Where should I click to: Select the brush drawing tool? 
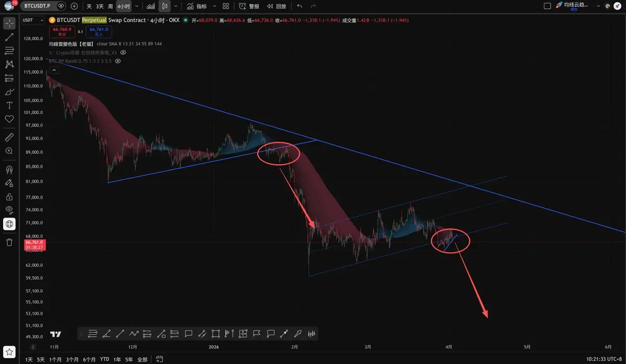(9, 92)
